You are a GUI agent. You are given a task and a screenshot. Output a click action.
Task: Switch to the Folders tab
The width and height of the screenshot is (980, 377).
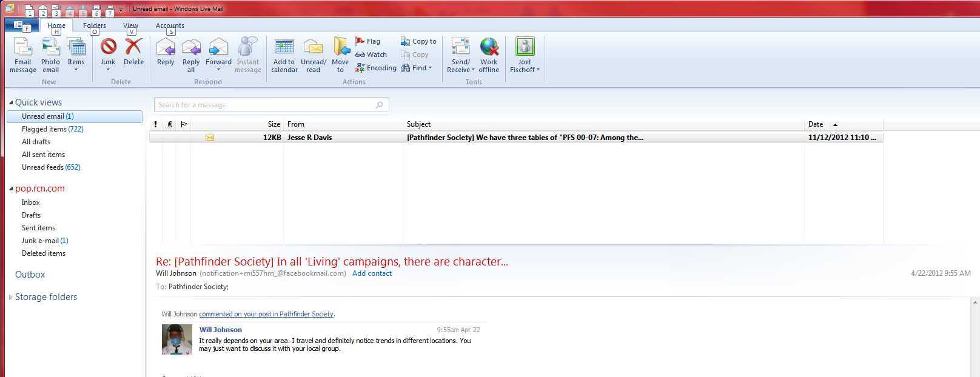(x=95, y=25)
